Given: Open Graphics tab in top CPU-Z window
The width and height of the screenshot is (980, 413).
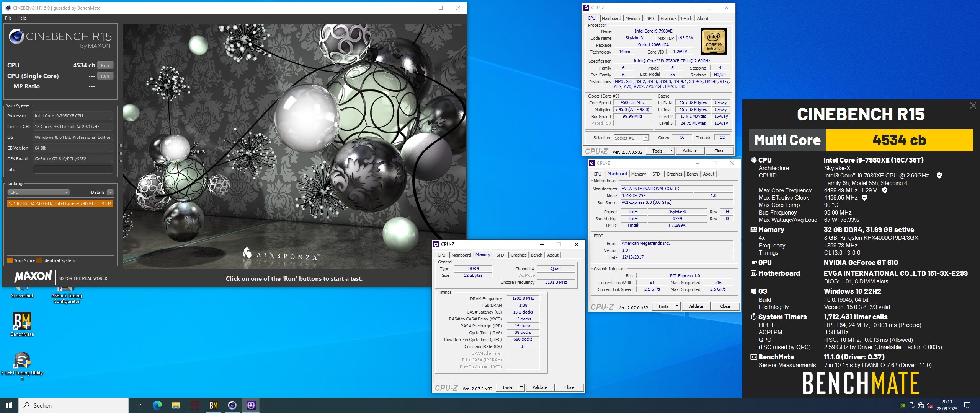Looking at the screenshot, I should (669, 18).
